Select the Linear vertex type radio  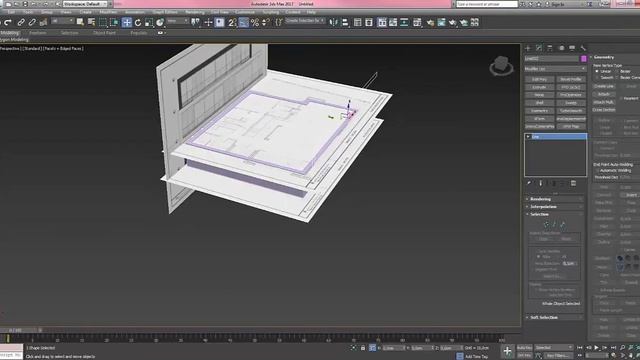pos(597,71)
